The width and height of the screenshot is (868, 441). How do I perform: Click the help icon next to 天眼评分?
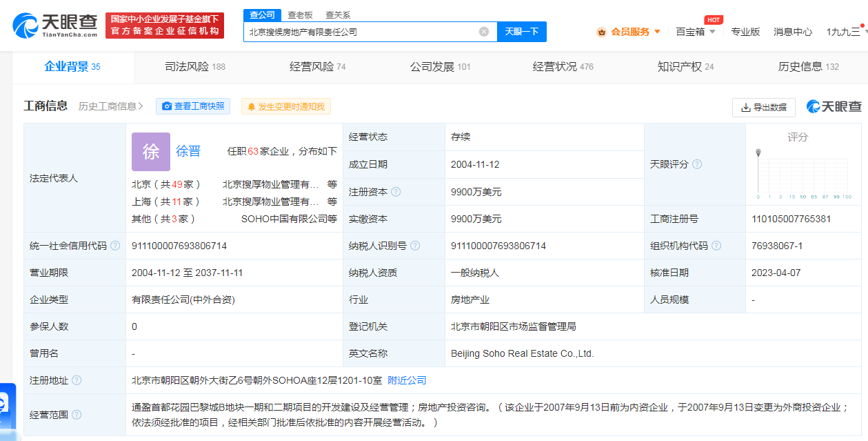(697, 164)
